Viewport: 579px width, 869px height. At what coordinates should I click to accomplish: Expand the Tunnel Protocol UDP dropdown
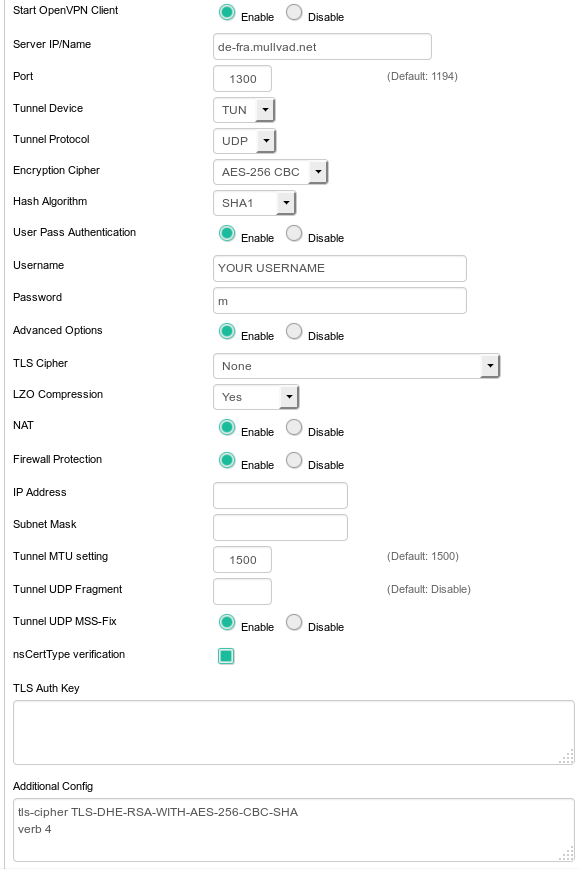pyautogui.click(x=244, y=141)
